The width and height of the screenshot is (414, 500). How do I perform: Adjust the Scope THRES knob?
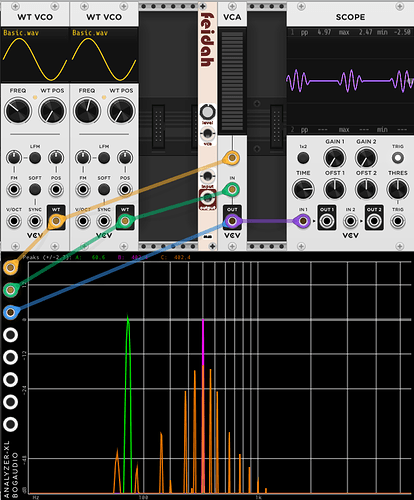point(398,189)
